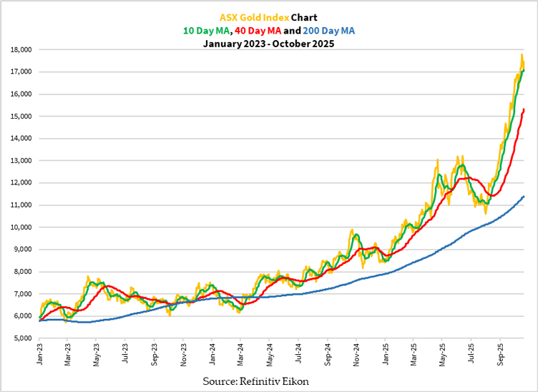The width and height of the screenshot is (538, 392).
Task: Click the gold index line's highest peak
Action: point(522,55)
